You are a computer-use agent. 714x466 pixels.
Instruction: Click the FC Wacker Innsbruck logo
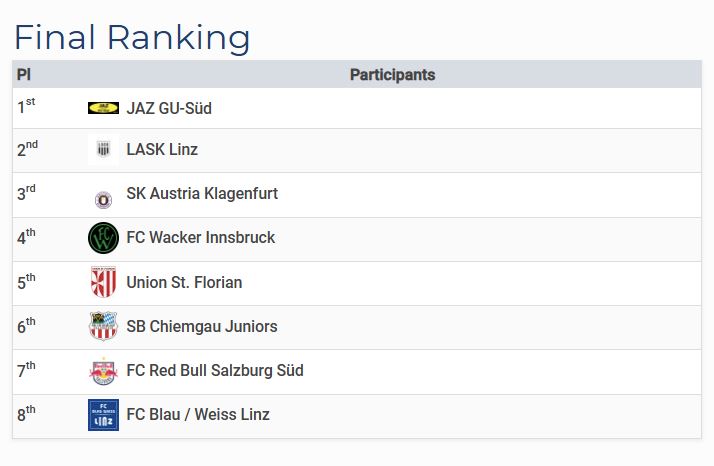pyautogui.click(x=103, y=238)
